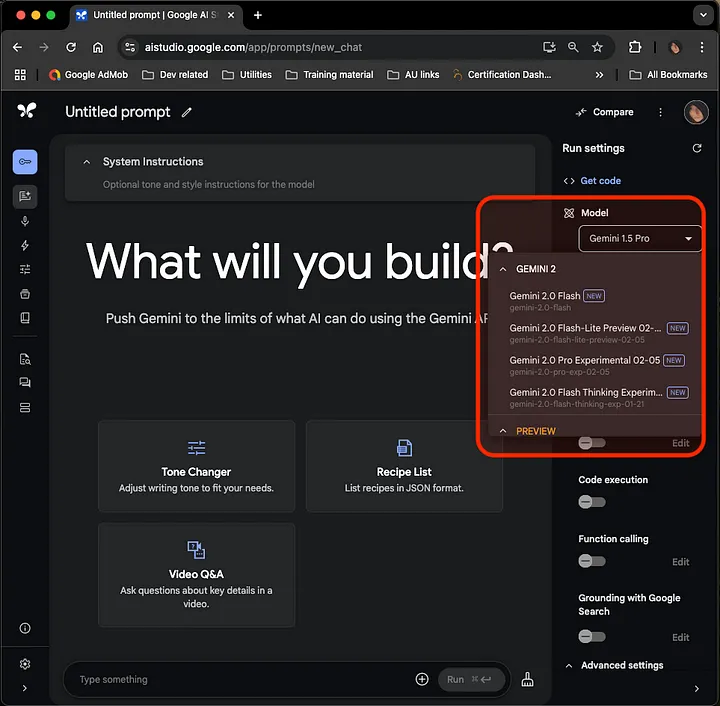
Task: Collapse the run settings panel arrow
Action: 697,688
